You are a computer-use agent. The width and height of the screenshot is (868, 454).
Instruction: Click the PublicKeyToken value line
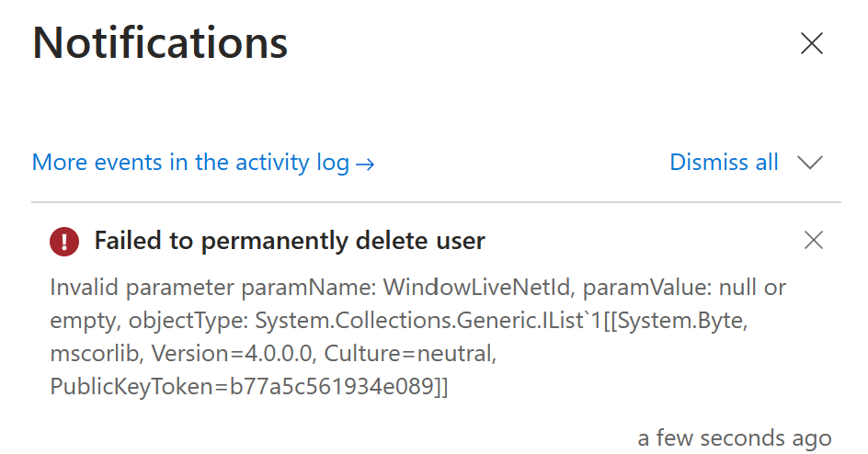click(249, 387)
